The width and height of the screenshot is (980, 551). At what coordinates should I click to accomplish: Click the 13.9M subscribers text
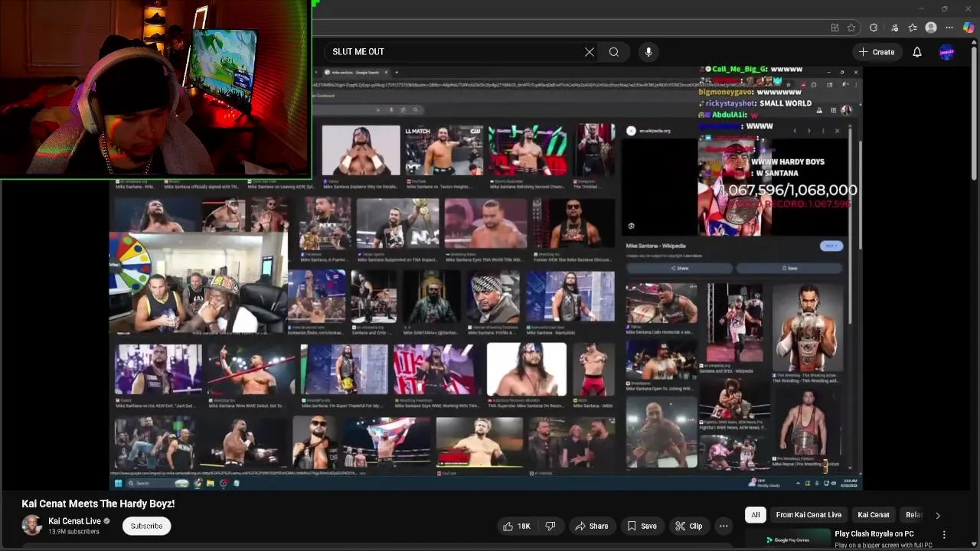coord(73,532)
